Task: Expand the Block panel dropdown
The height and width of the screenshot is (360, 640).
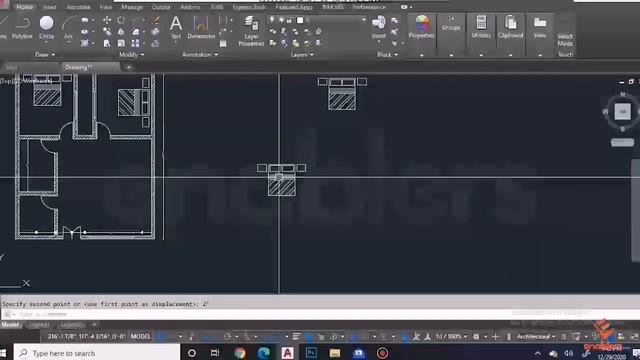Action: tap(387, 54)
